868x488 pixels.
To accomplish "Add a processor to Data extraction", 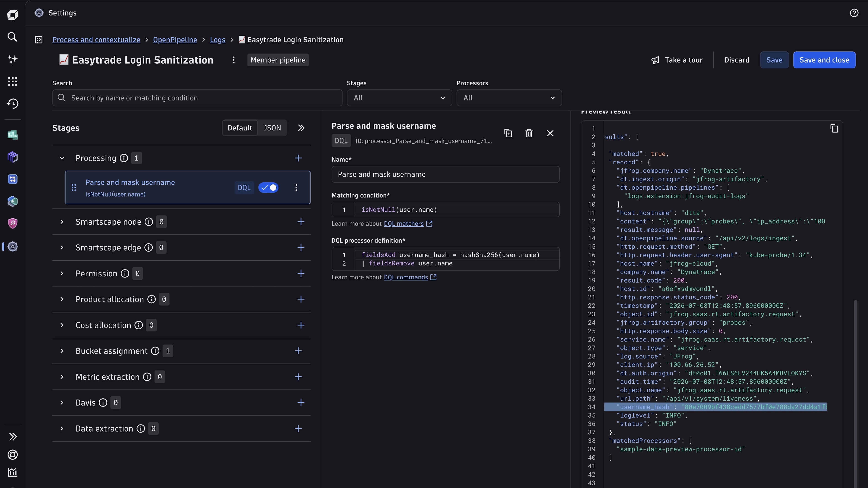I will point(298,428).
